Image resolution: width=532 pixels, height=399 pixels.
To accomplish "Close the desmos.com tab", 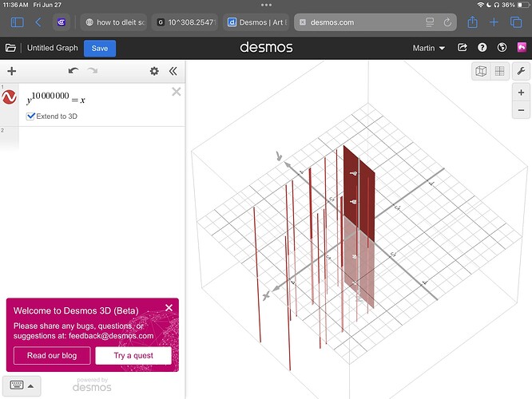I will pos(303,22).
